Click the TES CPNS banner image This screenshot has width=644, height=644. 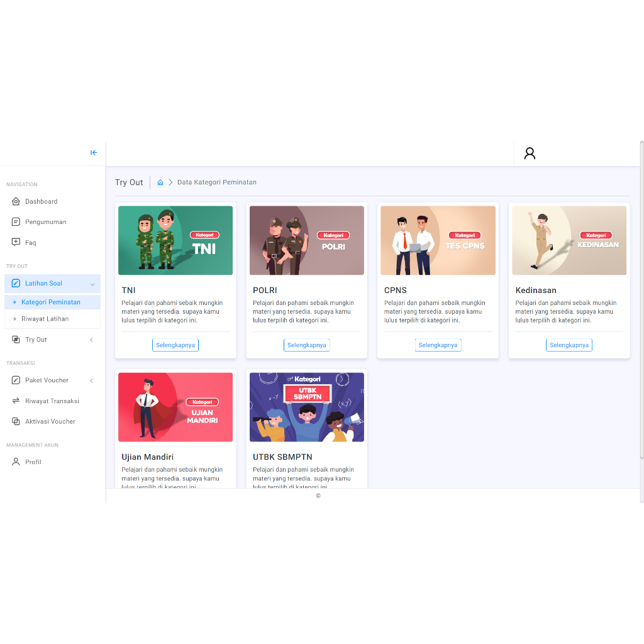438,240
